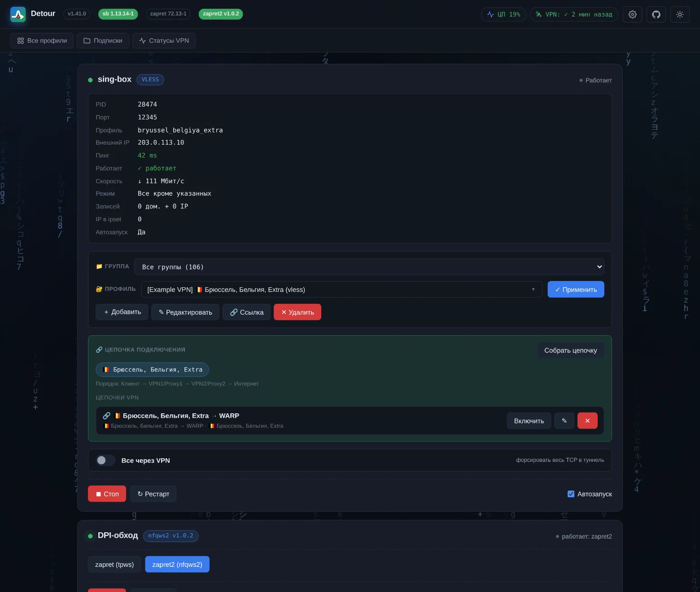This screenshot has height=592, width=700.
Task: Click the VLESS protocol badge
Action: pyautogui.click(x=150, y=79)
